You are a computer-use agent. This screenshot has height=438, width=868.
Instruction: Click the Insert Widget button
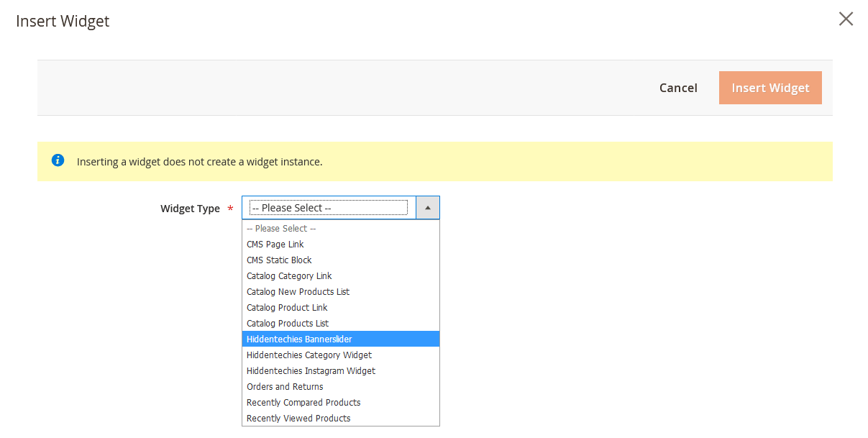[x=770, y=87]
